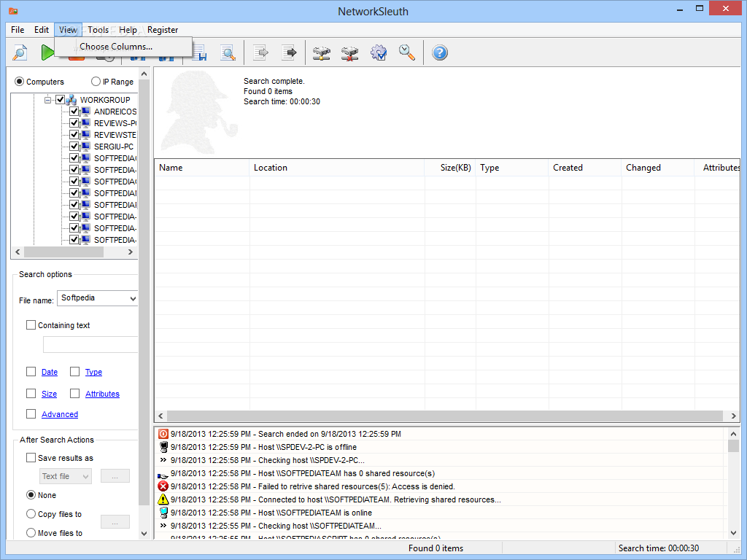Open options via the gear-with-checkmark icon
This screenshot has height=560, width=747.
click(379, 52)
